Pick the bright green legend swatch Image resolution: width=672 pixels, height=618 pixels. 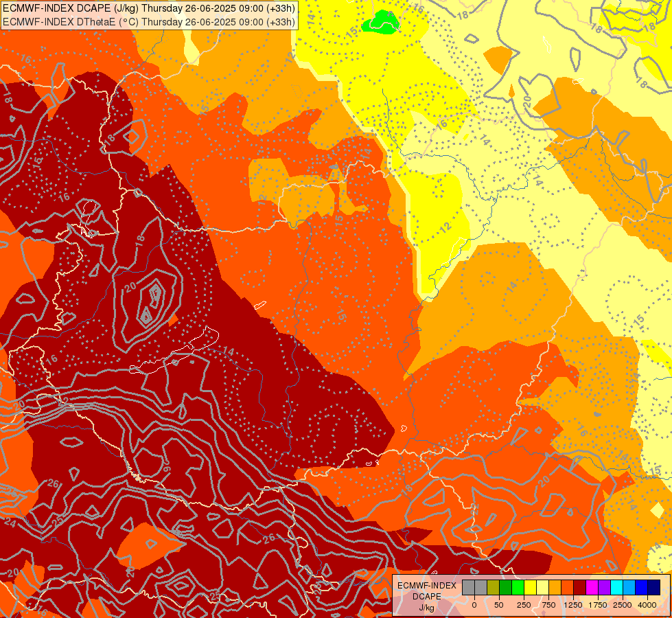click(518, 588)
